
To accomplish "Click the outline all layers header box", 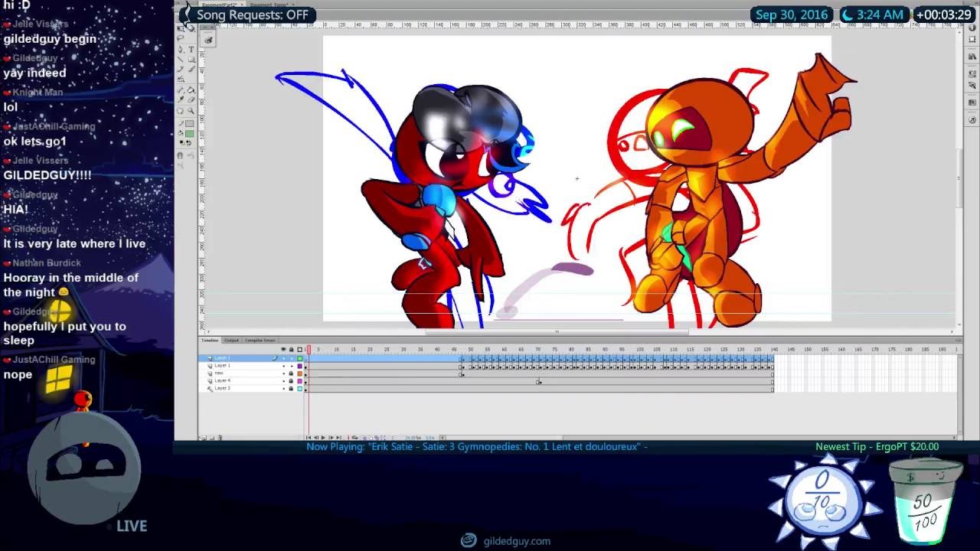I will 299,349.
